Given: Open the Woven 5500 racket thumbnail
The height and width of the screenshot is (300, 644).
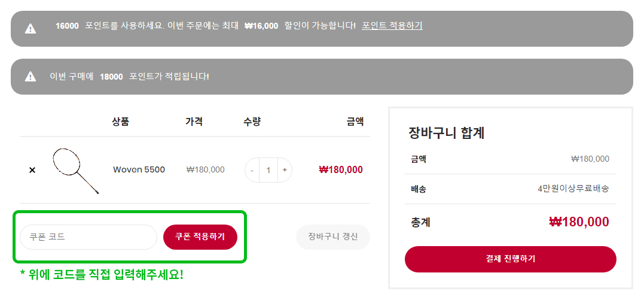Looking at the screenshot, I should [x=75, y=171].
